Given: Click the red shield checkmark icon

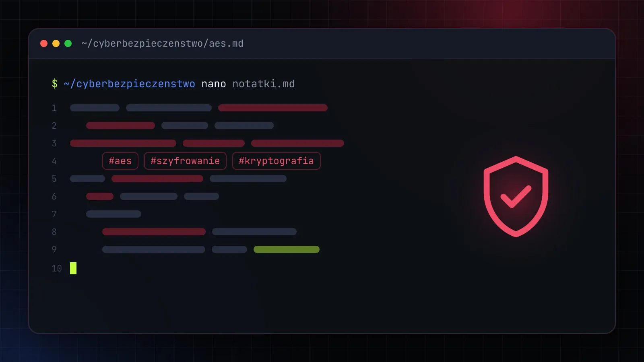Looking at the screenshot, I should coord(516,197).
